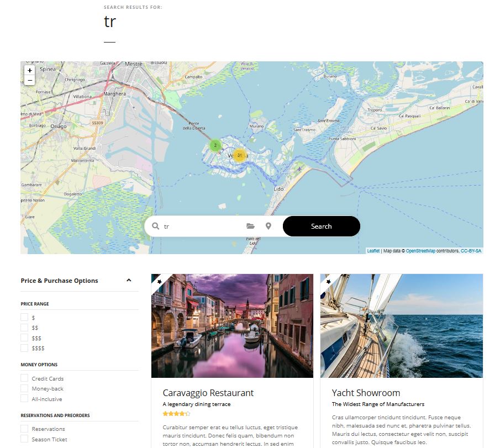Image resolution: width=500 pixels, height=448 pixels.
Task: Check the $$$ price range box
Action: (24, 338)
